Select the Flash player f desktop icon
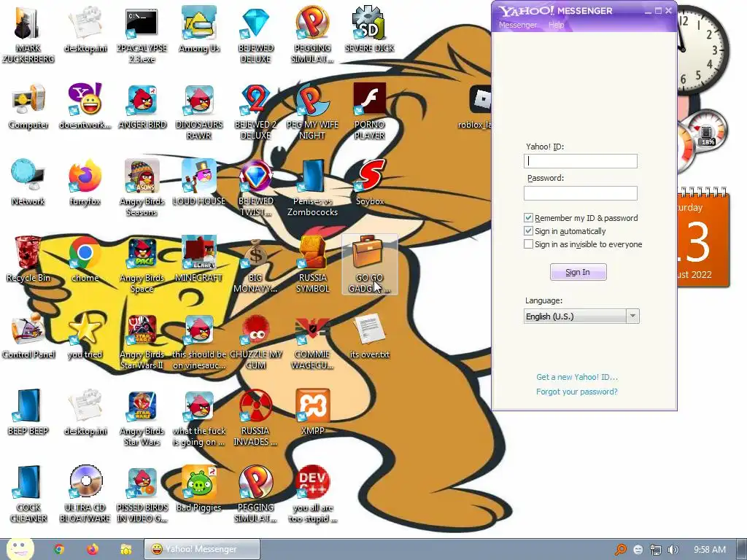Viewport: 747px width, 560px height. click(370, 111)
